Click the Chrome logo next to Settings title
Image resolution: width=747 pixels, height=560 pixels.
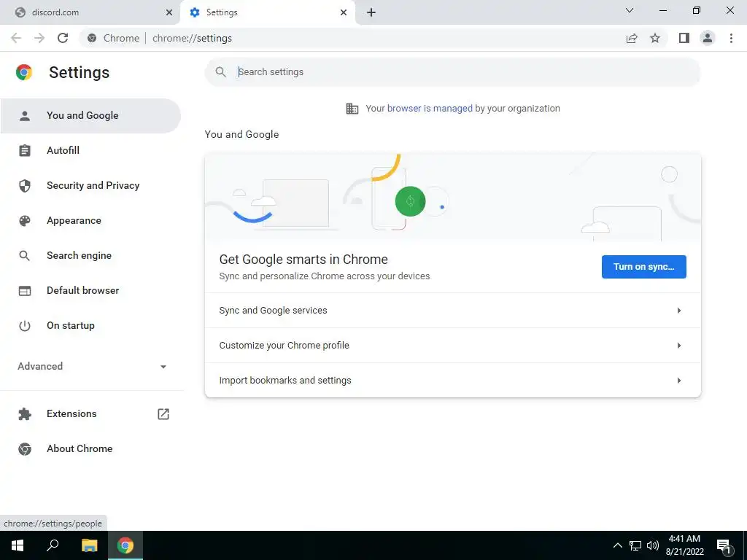(x=24, y=72)
